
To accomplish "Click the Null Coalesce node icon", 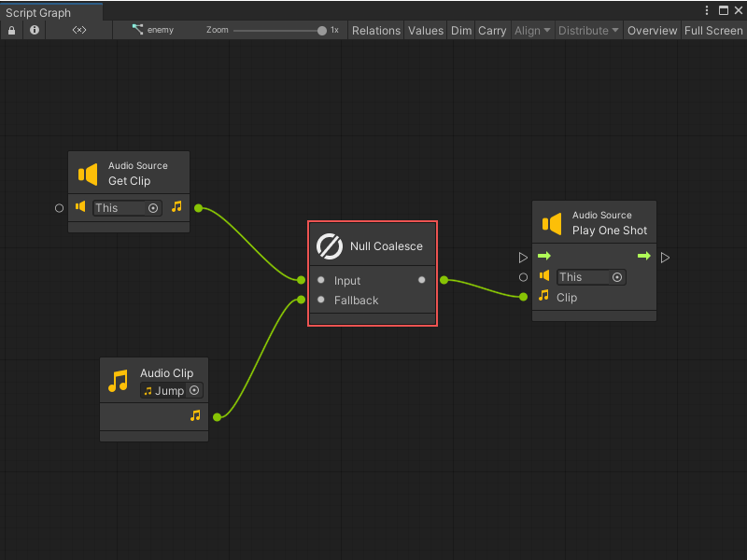I will click(329, 245).
